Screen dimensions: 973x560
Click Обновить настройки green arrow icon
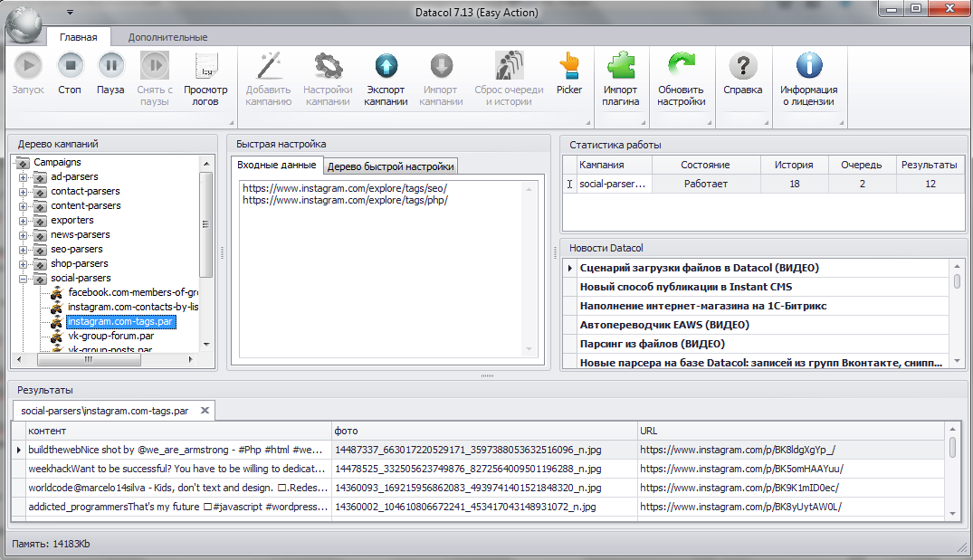tap(682, 66)
